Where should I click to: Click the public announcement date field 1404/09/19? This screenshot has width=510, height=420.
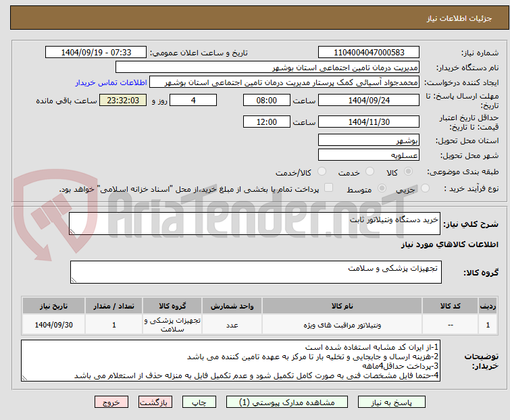click(96, 53)
